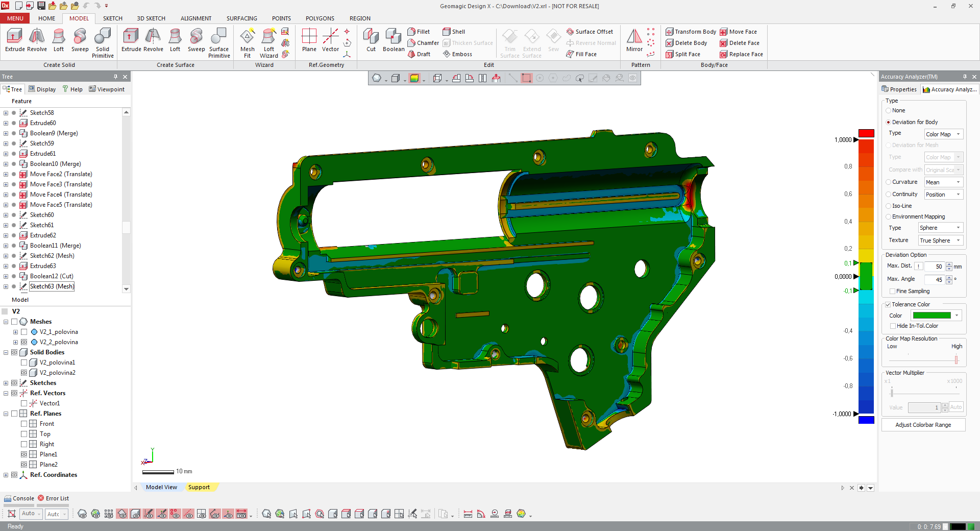980x531 pixels.
Task: Click the Plane ref geometry icon
Action: (x=309, y=40)
